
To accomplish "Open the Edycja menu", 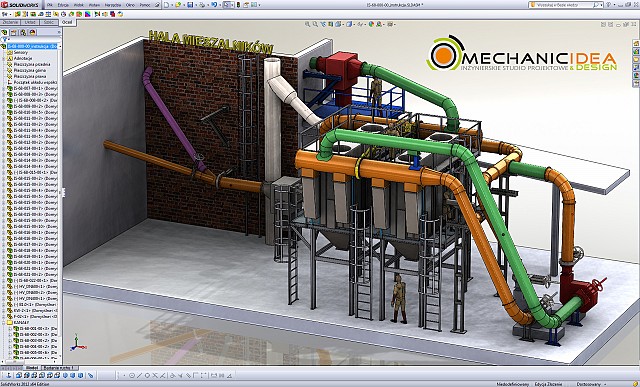I will click(x=63, y=5).
